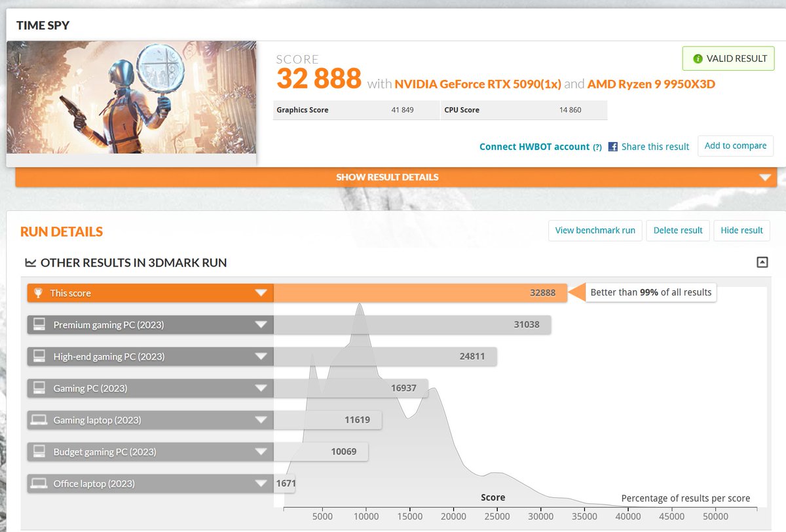Click the Add to compare button
The width and height of the screenshot is (786, 532).
736,146
